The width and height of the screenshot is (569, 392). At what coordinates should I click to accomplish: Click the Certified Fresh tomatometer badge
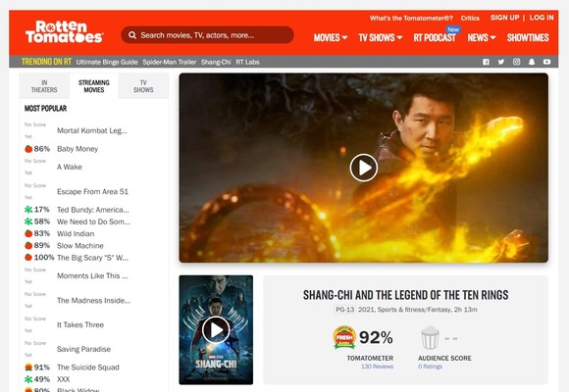[x=344, y=337]
